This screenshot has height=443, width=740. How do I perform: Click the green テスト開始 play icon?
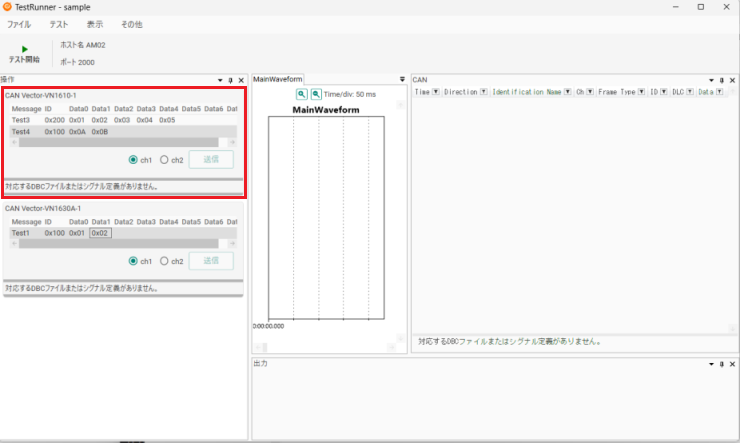coord(25,48)
